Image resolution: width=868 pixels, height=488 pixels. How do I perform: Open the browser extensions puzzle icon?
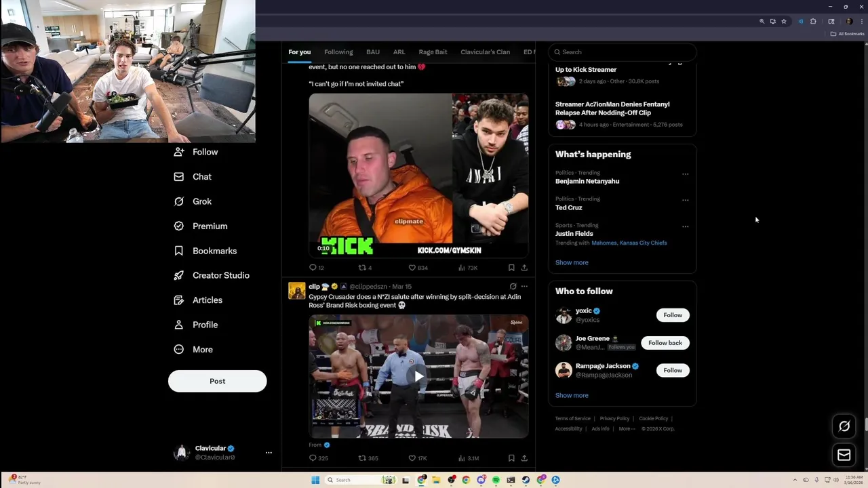pos(813,21)
